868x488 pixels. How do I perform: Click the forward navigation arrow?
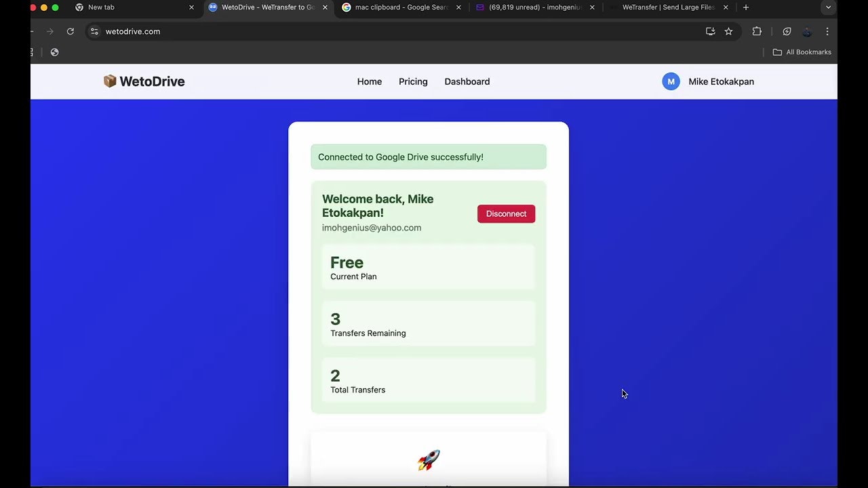50,31
